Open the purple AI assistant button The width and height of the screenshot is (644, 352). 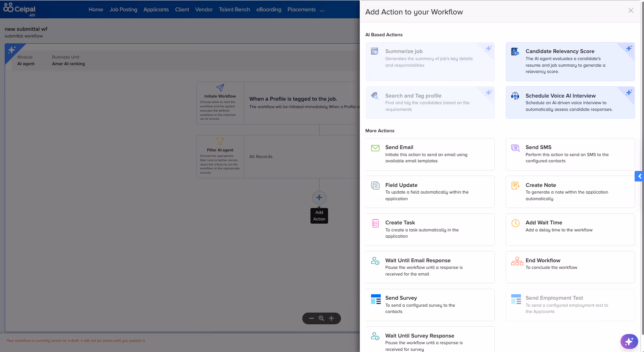pyautogui.click(x=629, y=342)
